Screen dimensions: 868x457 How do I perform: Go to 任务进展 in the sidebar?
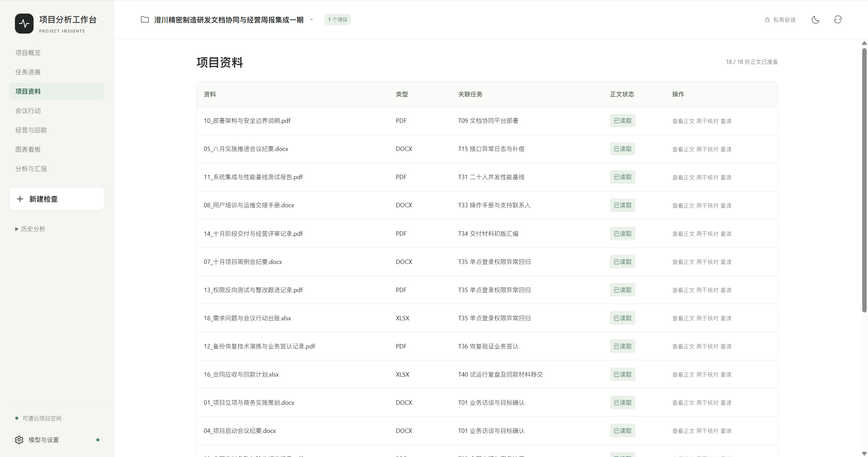click(x=57, y=72)
